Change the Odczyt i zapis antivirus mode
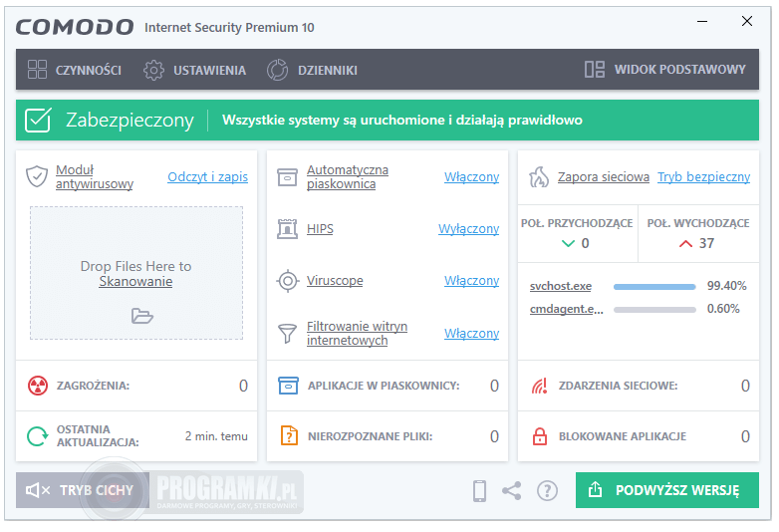Viewport: 779px width, 532px height. (207, 177)
